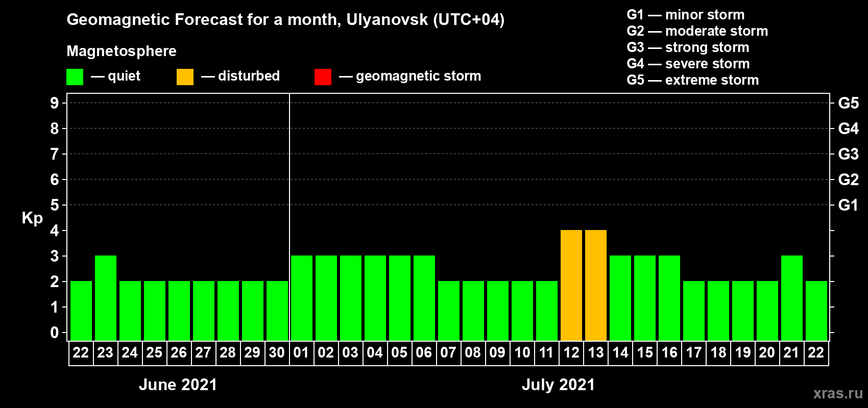Select the orange bar for July 12
This screenshot has height=408, width=868.
(571, 285)
